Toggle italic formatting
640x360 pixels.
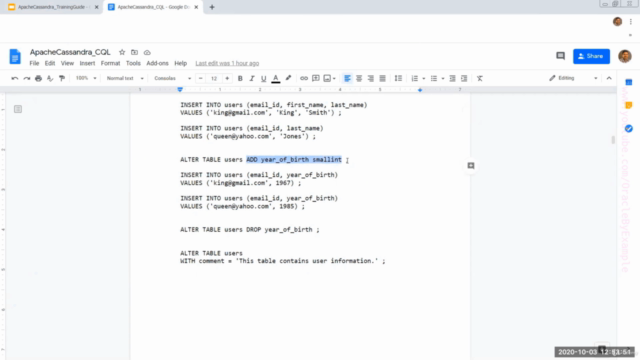click(x=252, y=78)
